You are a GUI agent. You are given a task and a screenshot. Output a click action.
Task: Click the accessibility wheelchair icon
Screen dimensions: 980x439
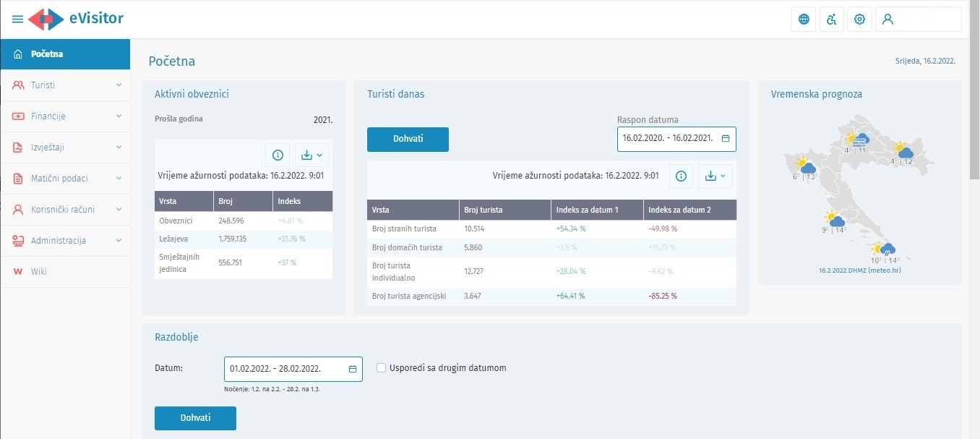(x=831, y=20)
